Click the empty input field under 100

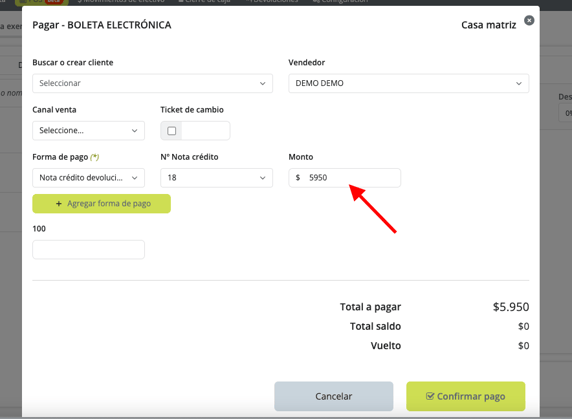coord(89,250)
